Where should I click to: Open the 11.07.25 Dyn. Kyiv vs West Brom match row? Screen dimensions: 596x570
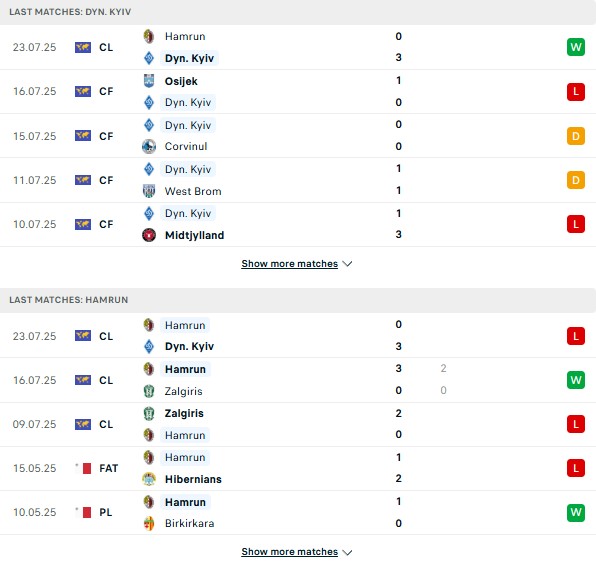pyautogui.click(x=298, y=180)
